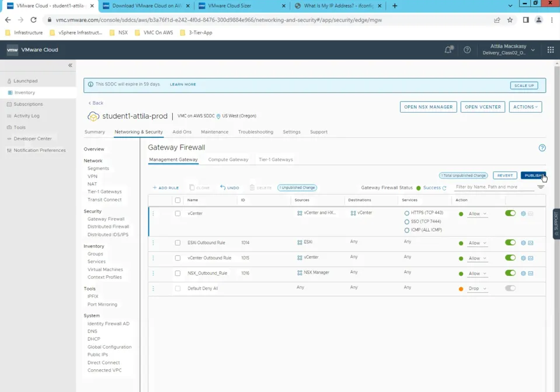
Task: Open row menu dots for vCenter Outbound Rule
Action: [x=153, y=258]
